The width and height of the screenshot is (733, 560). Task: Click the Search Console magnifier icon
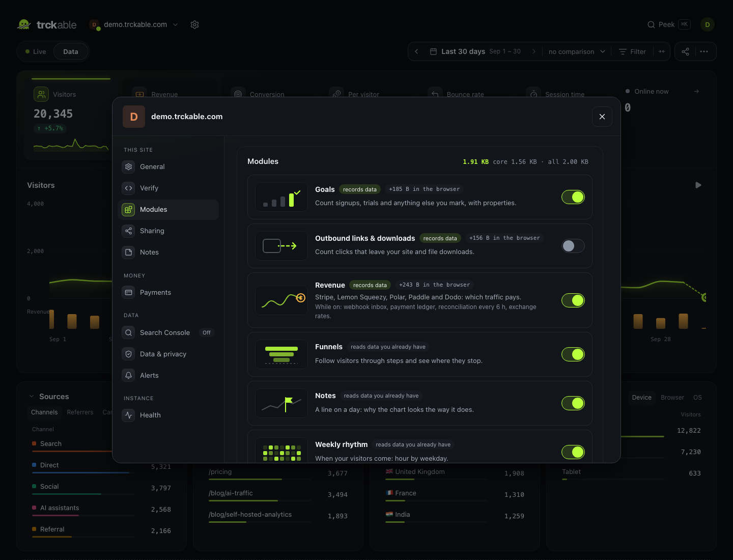coord(128,332)
